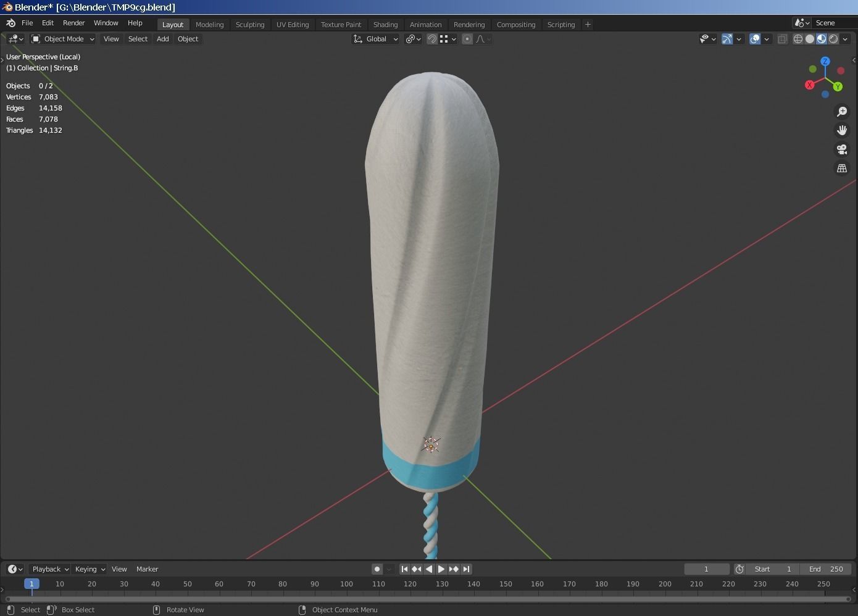Open the Render menu
858x616 pixels.
[73, 23]
